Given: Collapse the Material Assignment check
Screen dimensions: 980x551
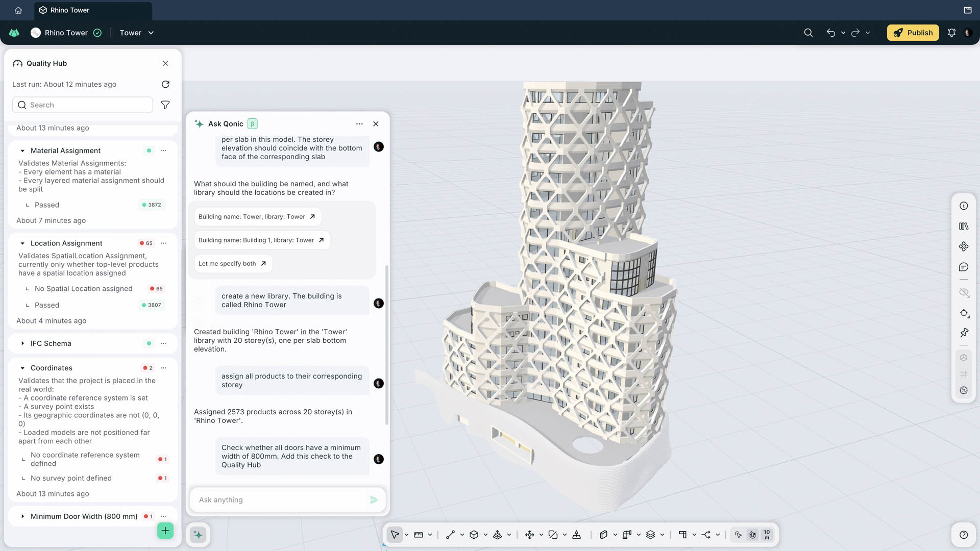Looking at the screenshot, I should point(22,151).
